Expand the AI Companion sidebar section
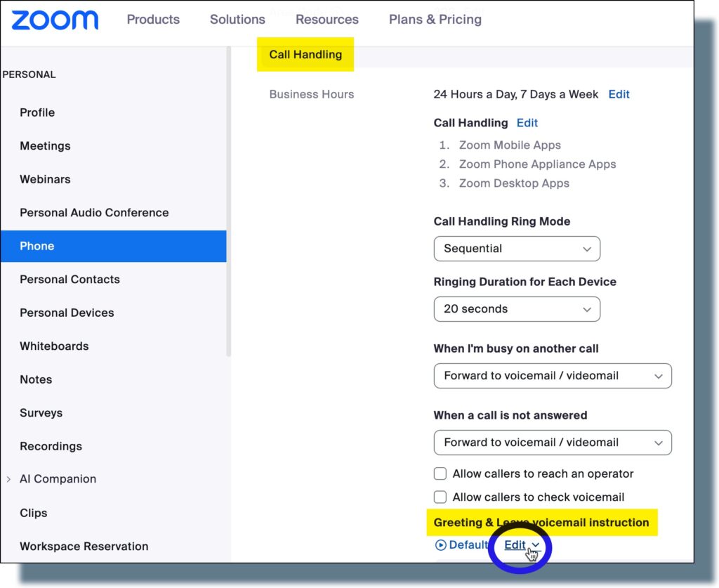This screenshot has height=588, width=719. [8, 478]
